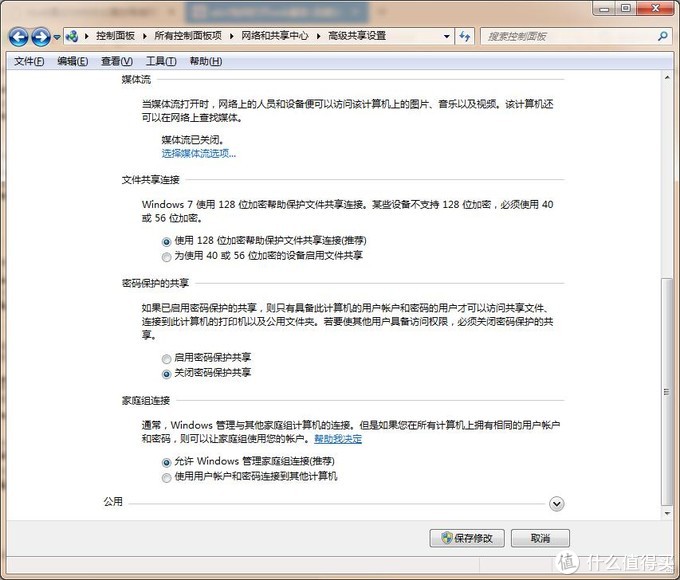Click the scrollbar down arrow
This screenshot has height=580, width=680.
click(667, 514)
